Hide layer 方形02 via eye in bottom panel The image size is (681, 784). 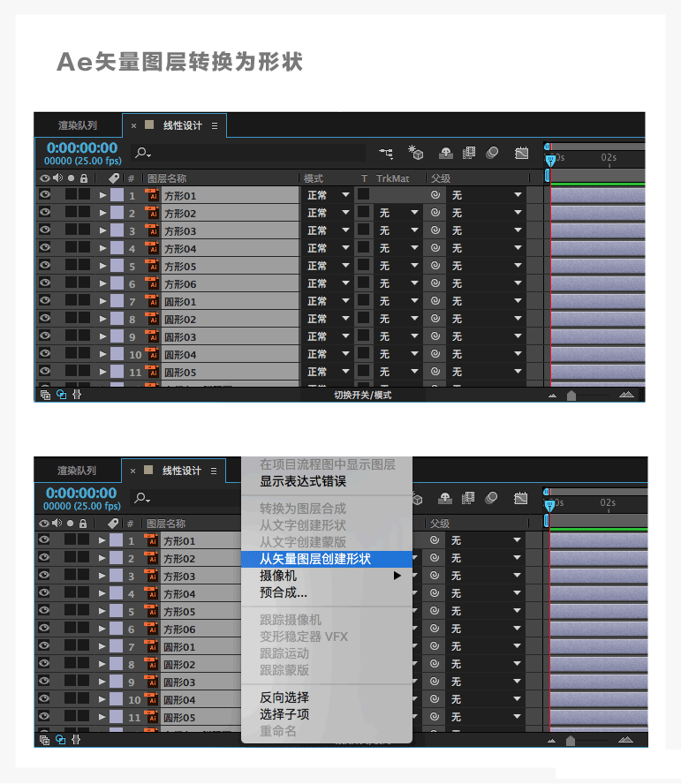tap(44, 557)
